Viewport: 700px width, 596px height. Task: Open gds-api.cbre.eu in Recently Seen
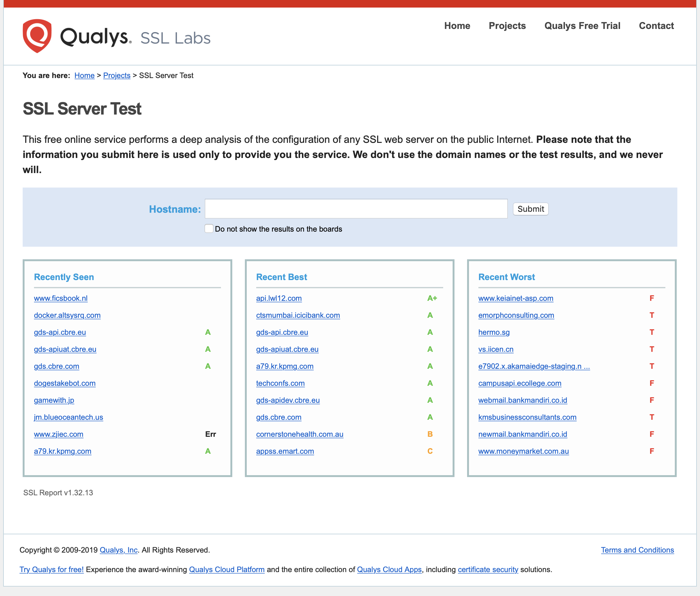(x=60, y=332)
